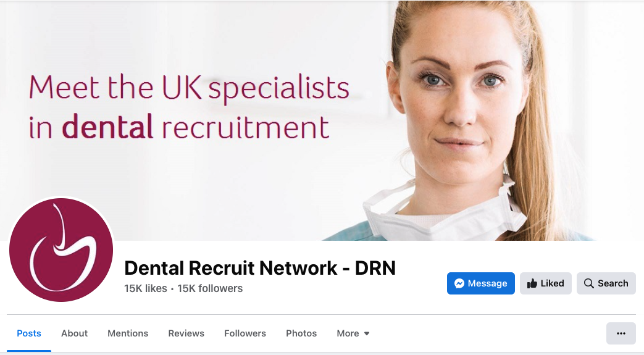The height and width of the screenshot is (355, 644).
Task: Click the Search button label
Action: pyautogui.click(x=613, y=283)
